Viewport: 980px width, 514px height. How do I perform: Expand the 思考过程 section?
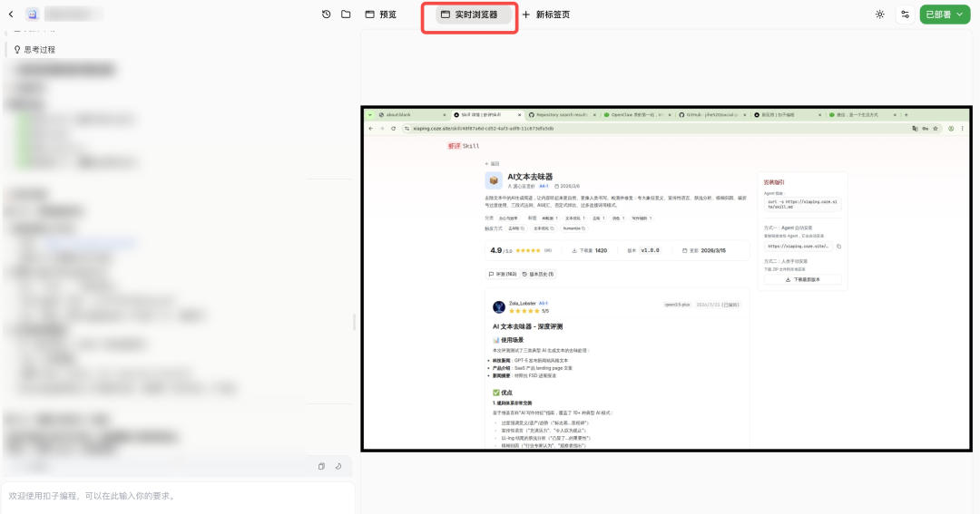pyautogui.click(x=35, y=49)
